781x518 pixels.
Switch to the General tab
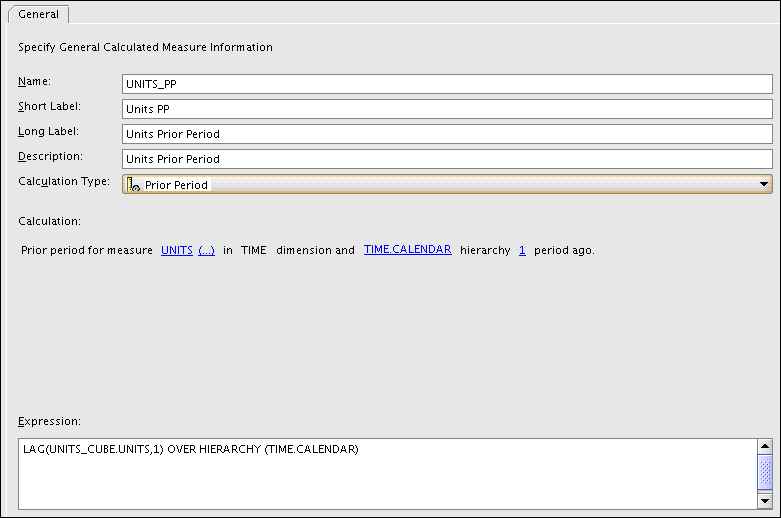[38, 14]
